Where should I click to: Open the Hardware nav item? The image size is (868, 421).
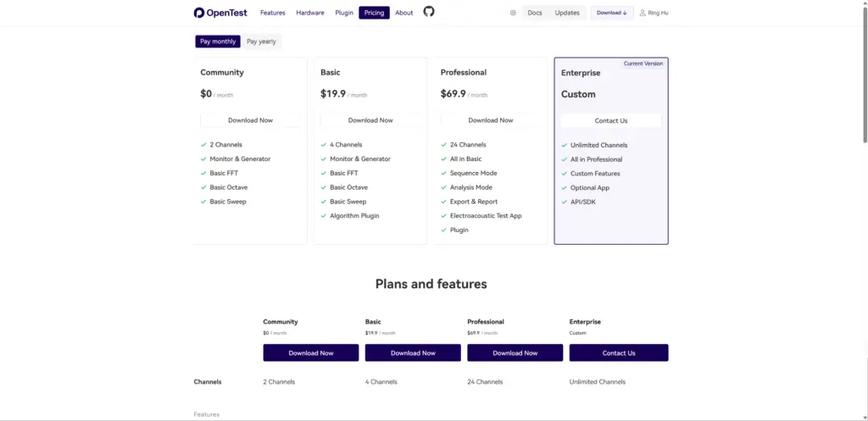click(x=310, y=13)
